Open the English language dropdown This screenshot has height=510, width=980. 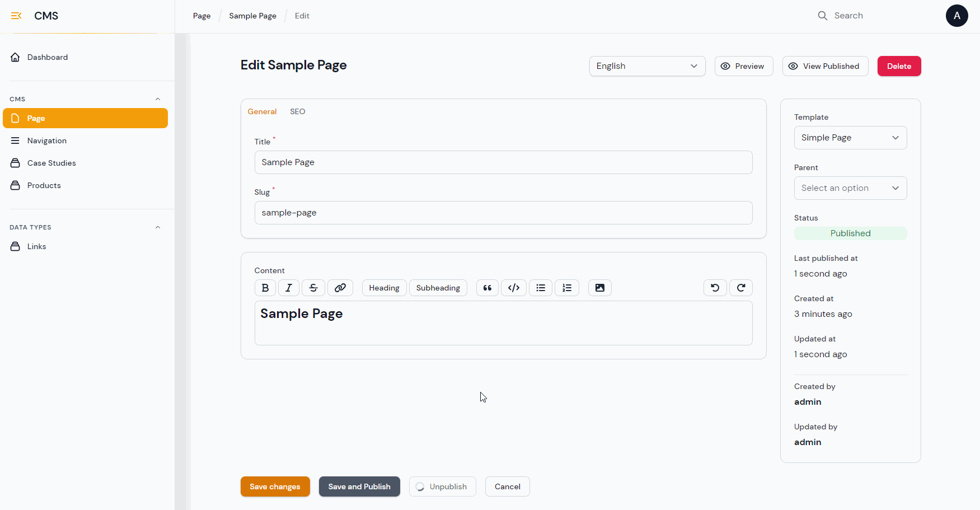[x=648, y=66]
